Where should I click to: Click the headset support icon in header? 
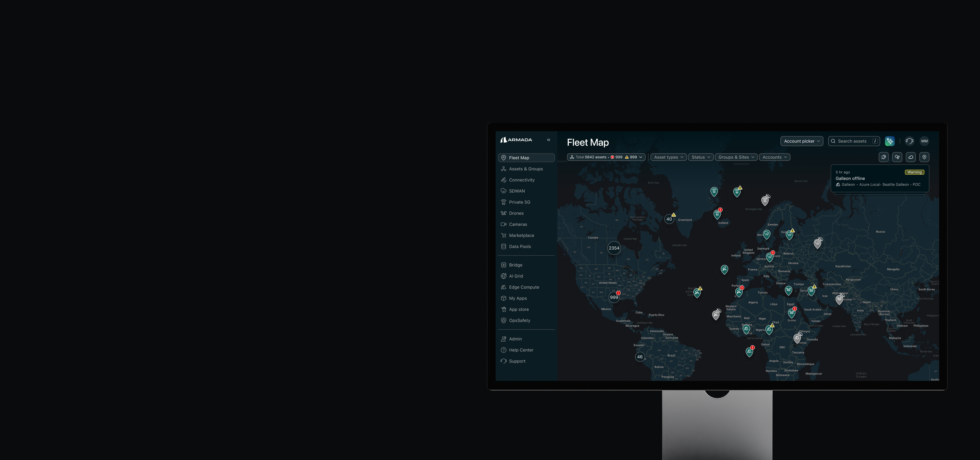tap(909, 141)
